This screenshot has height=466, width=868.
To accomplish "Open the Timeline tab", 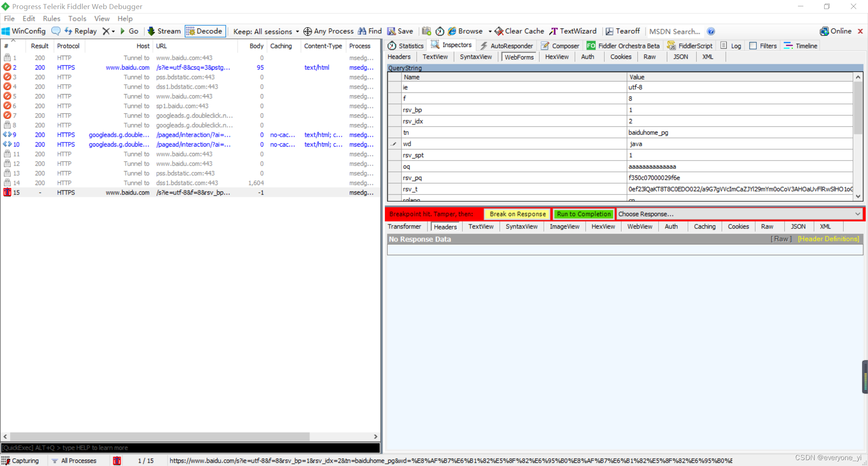I will tap(801, 46).
